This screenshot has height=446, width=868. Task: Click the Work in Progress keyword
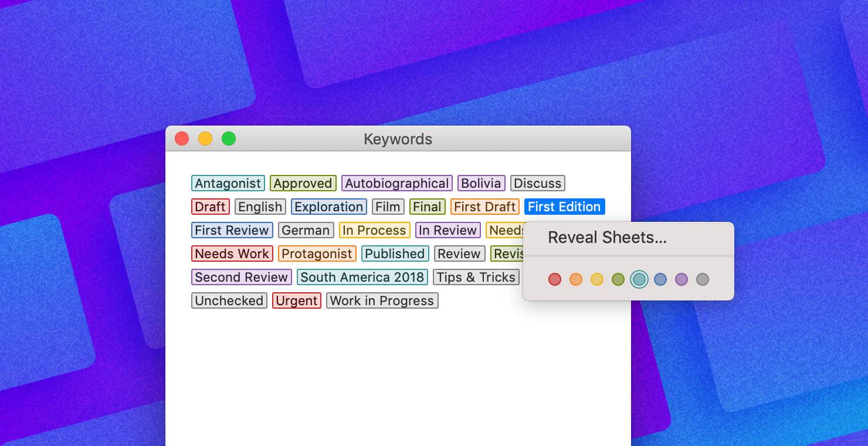pos(382,300)
